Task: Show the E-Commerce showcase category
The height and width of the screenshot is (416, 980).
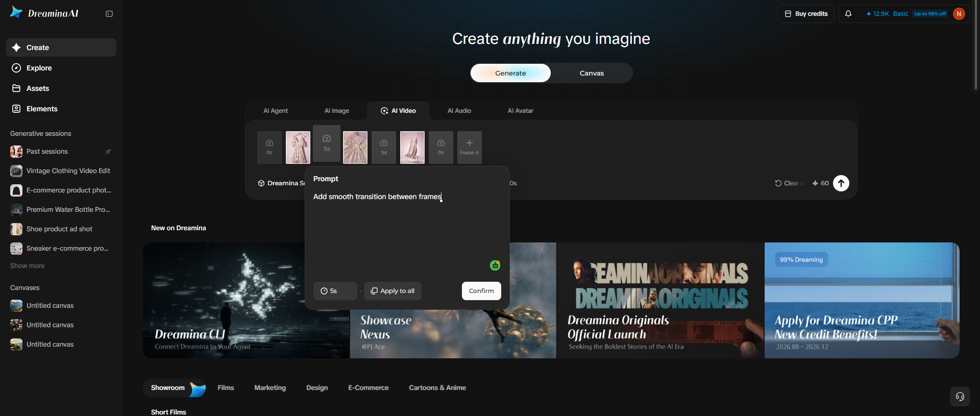Action: 369,388
